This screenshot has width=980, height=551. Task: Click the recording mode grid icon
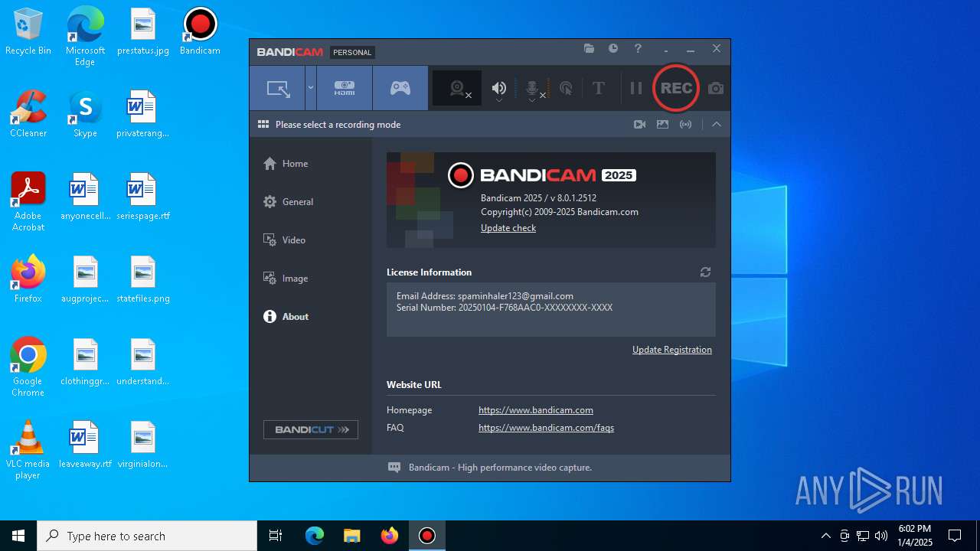click(263, 124)
